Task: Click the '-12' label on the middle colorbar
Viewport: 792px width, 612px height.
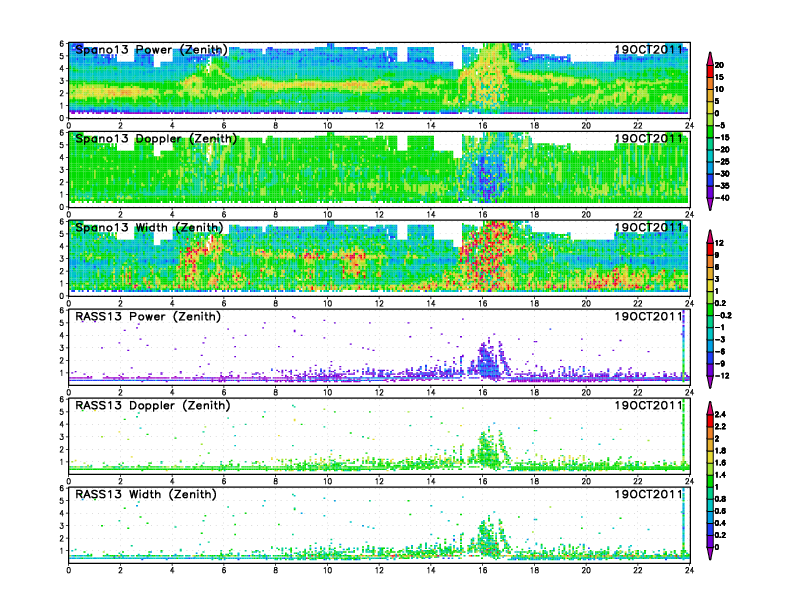Action: (x=722, y=376)
